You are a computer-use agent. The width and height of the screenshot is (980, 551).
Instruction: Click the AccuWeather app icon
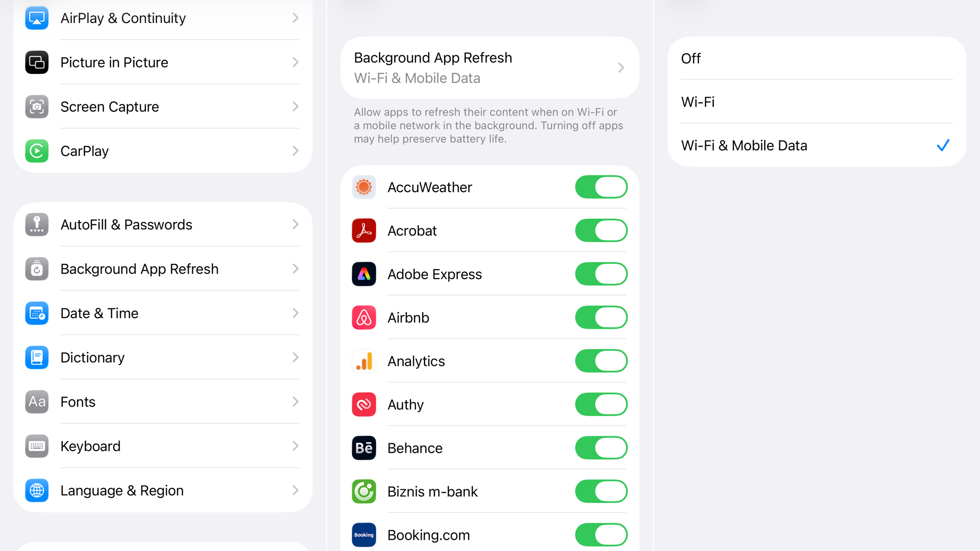pos(364,187)
